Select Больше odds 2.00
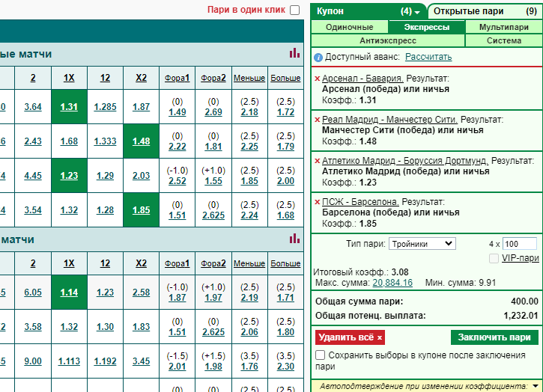The image size is (543, 392). tap(285, 181)
